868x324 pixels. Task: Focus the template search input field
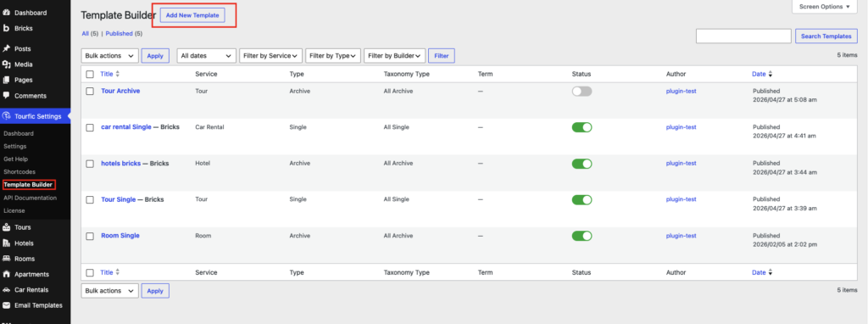click(743, 36)
